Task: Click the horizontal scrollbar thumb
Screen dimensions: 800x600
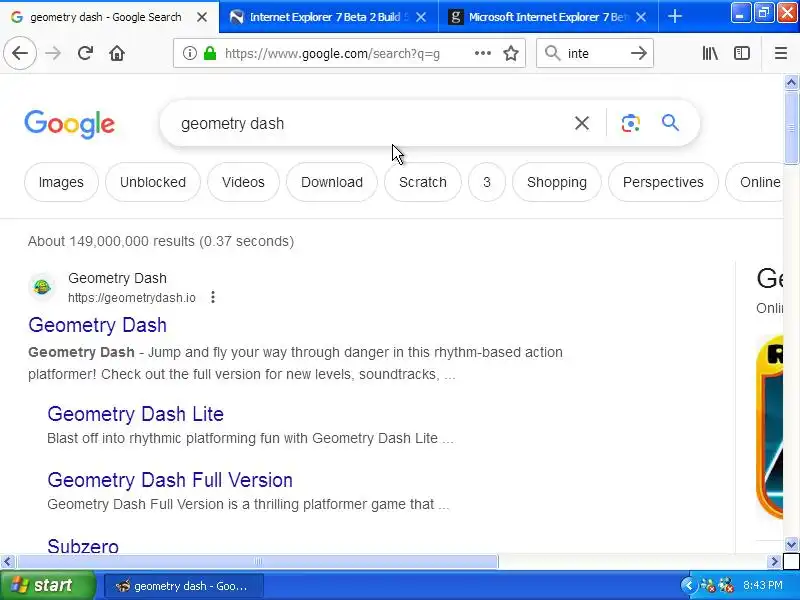Action: (258, 561)
